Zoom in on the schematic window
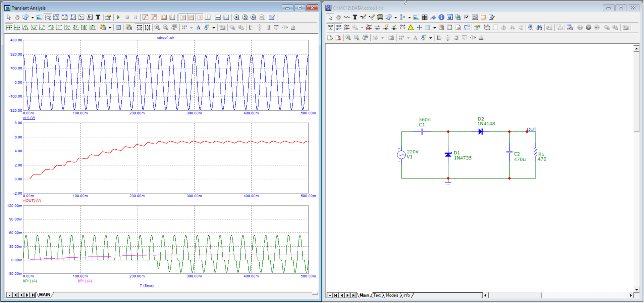 [348, 38]
